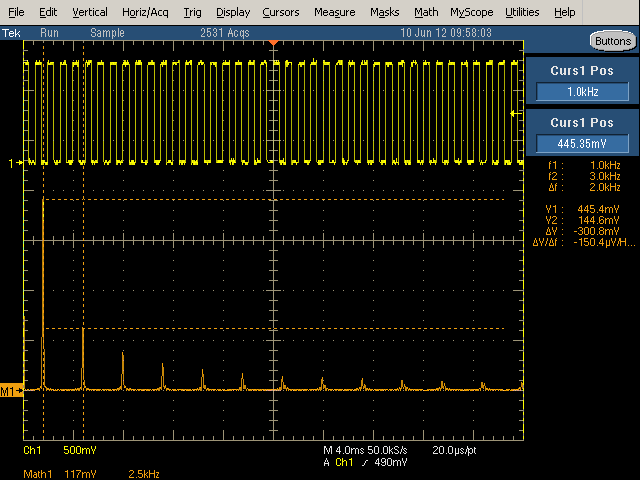Image resolution: width=640 pixels, height=480 pixels.
Task: Click the trigger level arrow on right edge
Action: 516,113
